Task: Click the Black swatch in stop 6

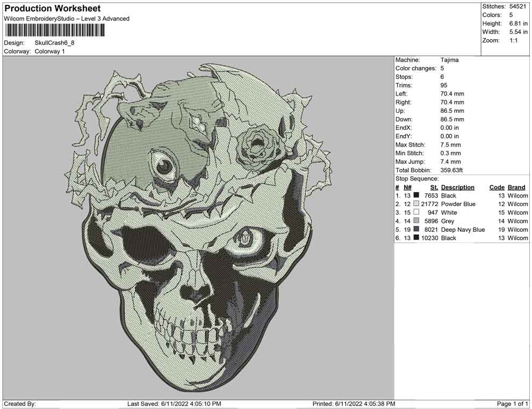Action: point(416,238)
